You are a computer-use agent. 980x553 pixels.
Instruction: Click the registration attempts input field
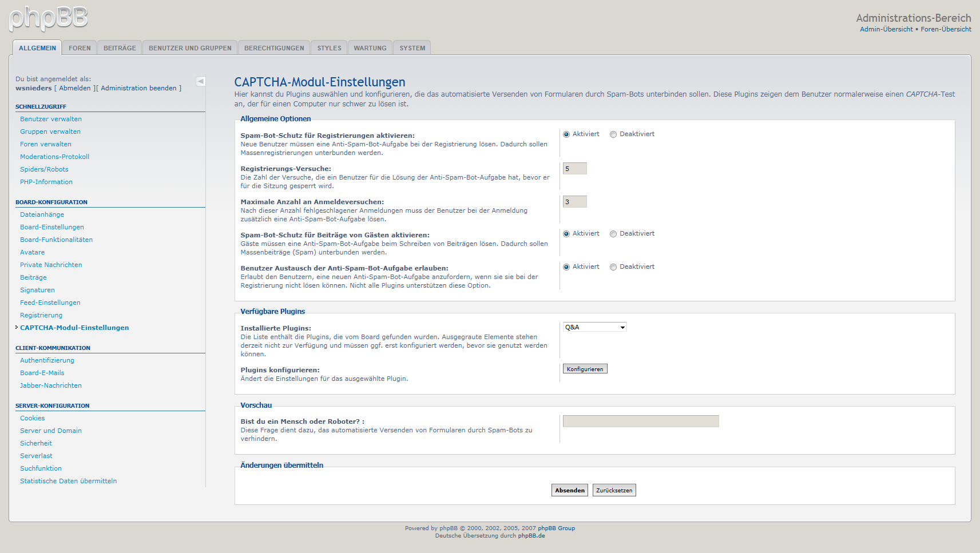tap(574, 169)
